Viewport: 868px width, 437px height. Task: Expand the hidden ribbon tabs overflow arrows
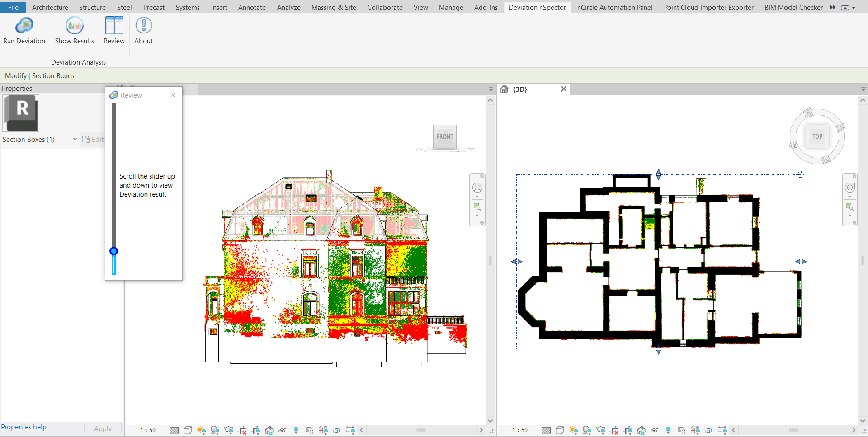833,7
